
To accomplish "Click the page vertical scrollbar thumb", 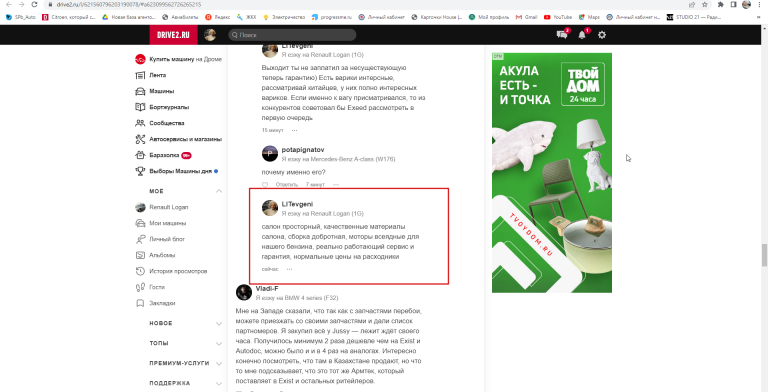I will [x=764, y=254].
